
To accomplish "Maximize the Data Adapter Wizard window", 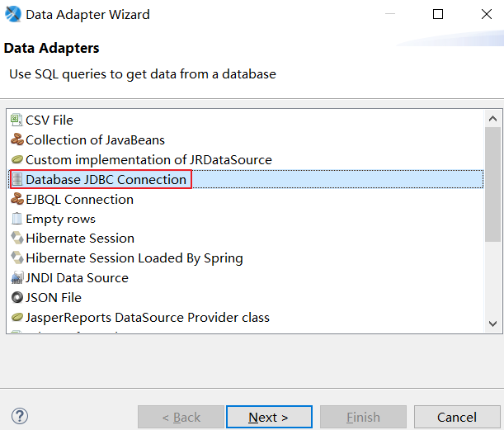I will point(438,14).
